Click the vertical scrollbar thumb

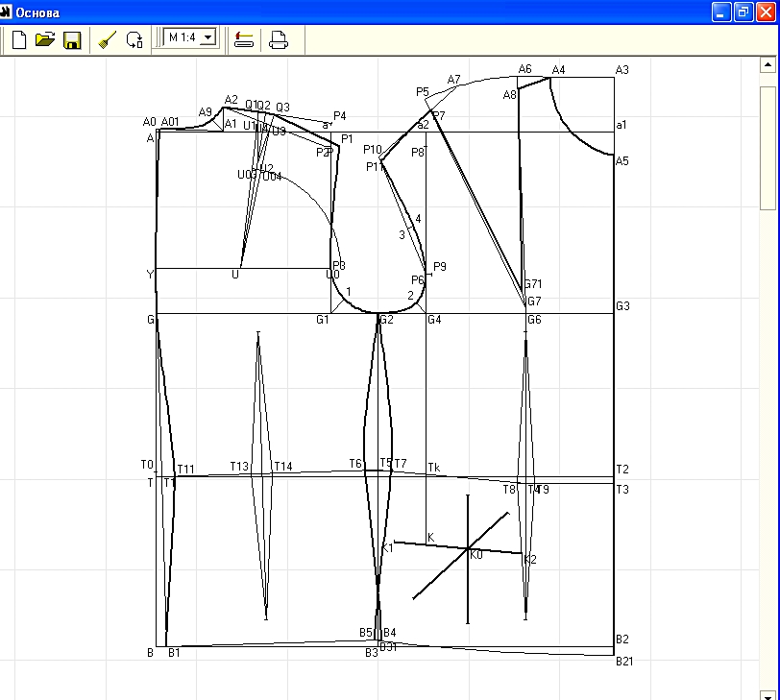768,148
